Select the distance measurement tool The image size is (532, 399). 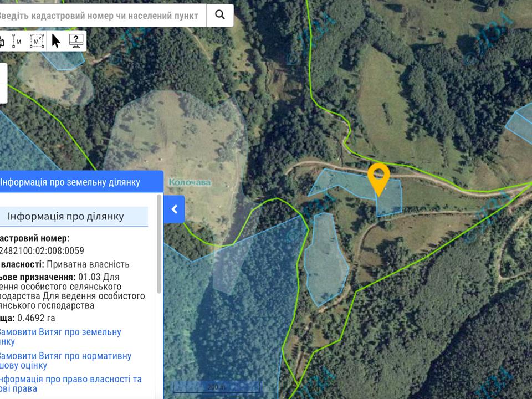tap(18, 40)
